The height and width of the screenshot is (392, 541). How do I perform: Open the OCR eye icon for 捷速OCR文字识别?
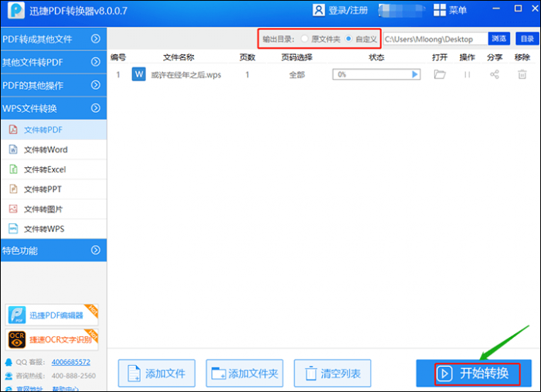(17, 339)
